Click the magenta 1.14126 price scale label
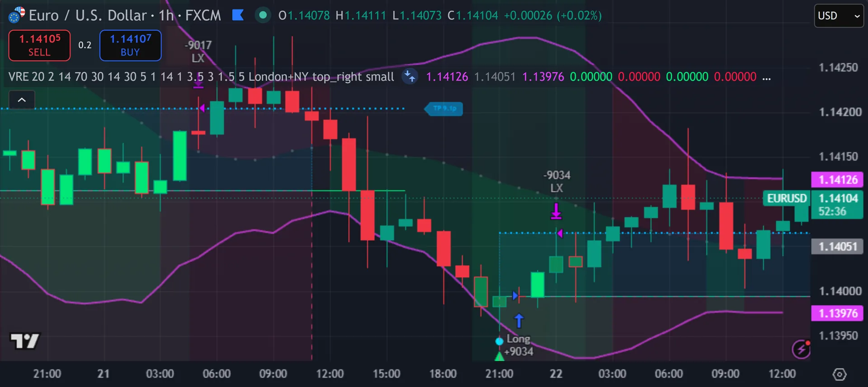 point(837,180)
